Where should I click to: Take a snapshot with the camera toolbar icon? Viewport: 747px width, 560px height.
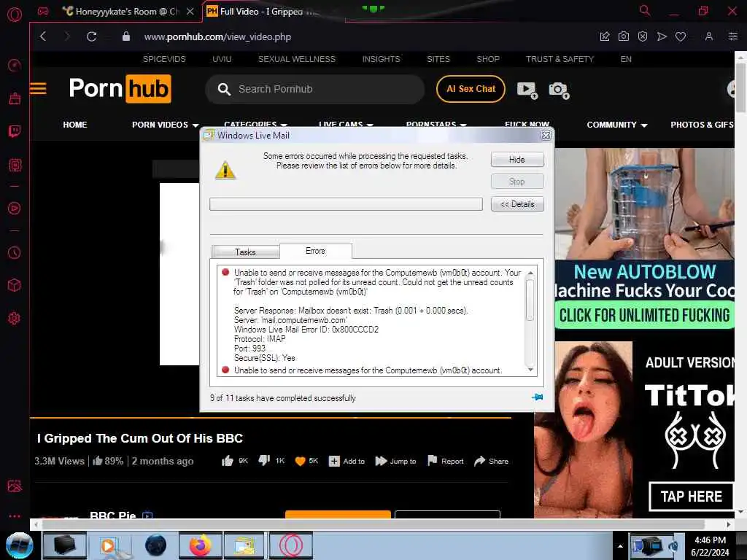(624, 36)
